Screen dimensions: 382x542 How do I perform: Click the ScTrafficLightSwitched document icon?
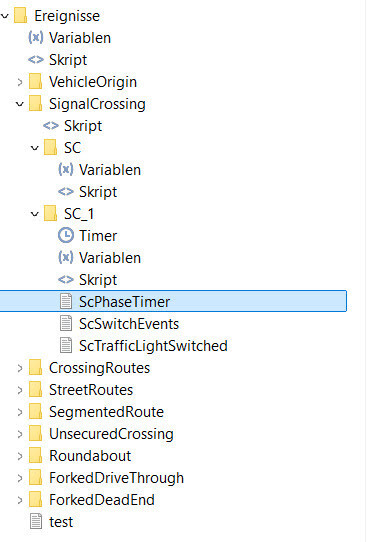tap(66, 346)
